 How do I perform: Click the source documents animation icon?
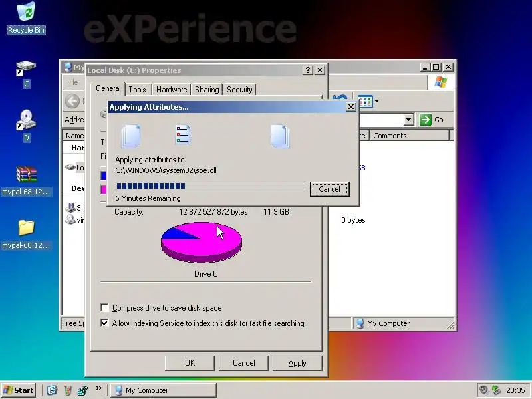131,136
